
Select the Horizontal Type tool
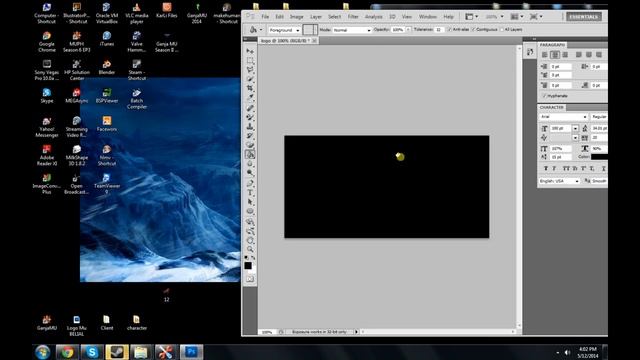click(250, 193)
